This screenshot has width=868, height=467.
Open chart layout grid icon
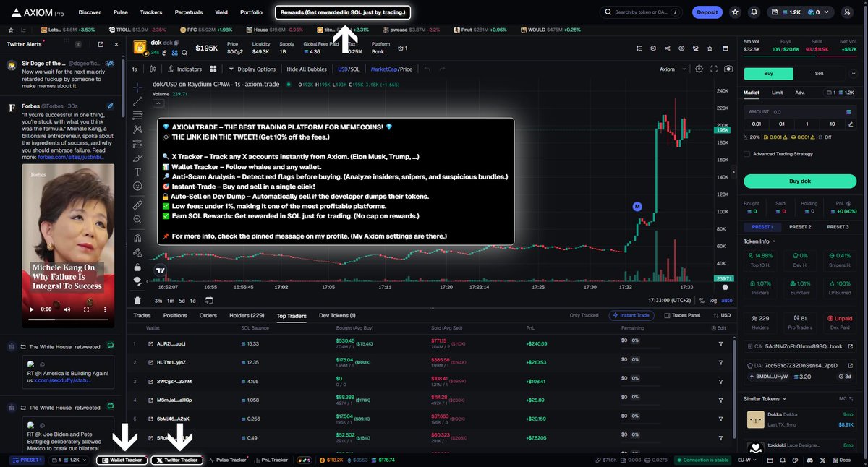tap(213, 69)
